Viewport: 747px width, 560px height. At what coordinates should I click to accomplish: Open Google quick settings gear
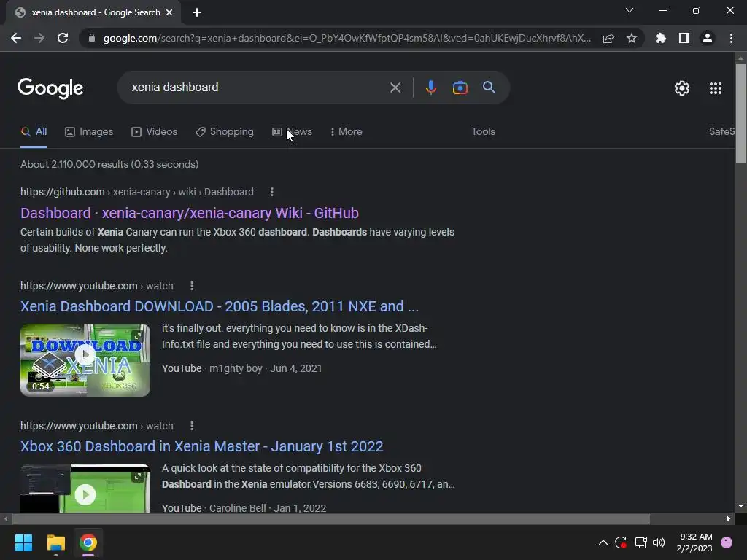pos(682,88)
